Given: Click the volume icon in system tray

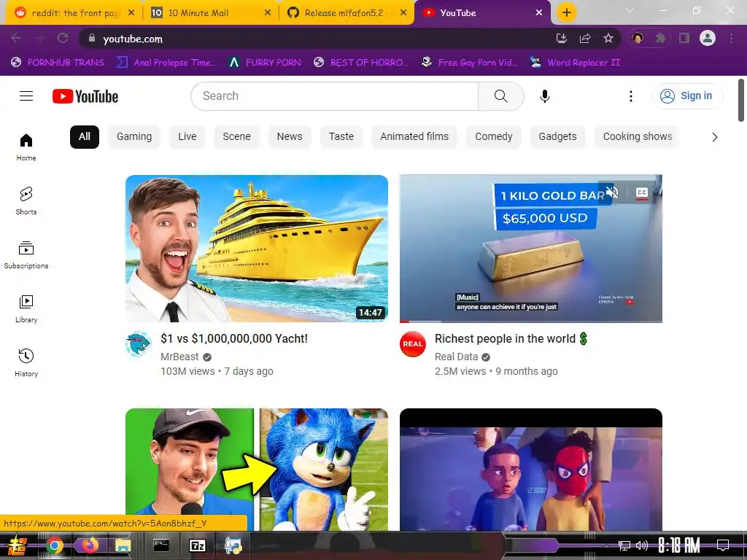Looking at the screenshot, I should (642, 545).
